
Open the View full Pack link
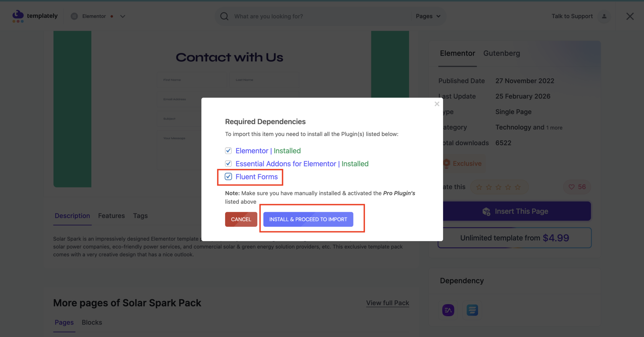point(387,303)
